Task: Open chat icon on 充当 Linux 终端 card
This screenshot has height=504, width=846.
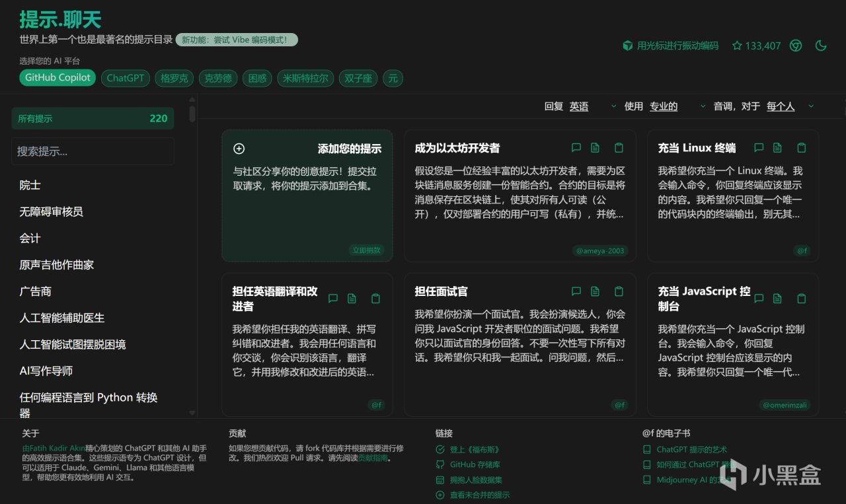Action: tap(759, 147)
